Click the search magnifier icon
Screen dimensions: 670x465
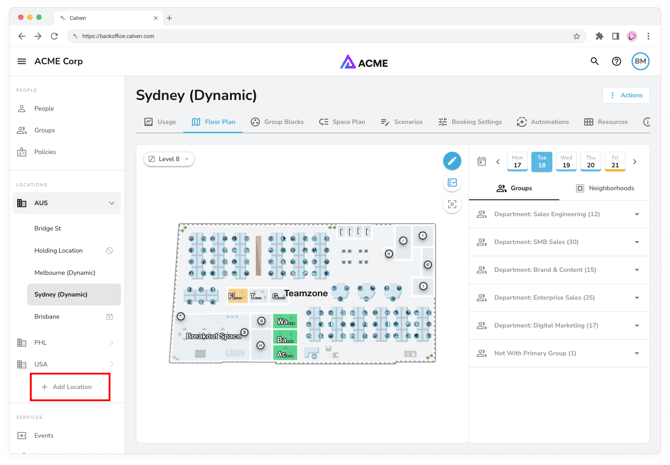(594, 62)
